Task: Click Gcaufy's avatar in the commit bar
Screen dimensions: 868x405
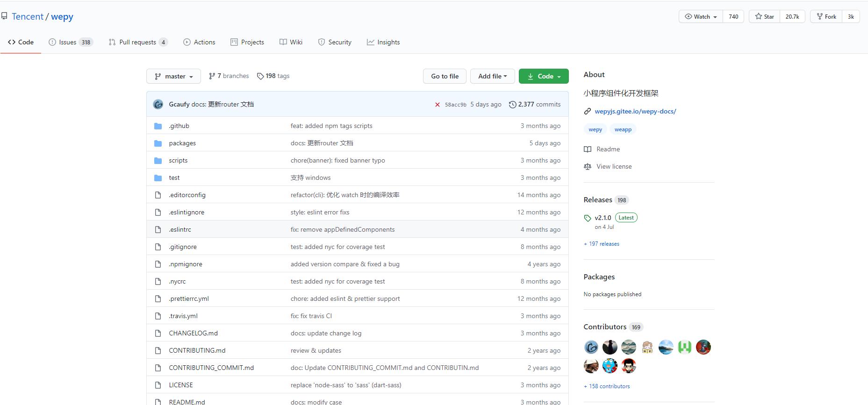Action: [x=158, y=104]
